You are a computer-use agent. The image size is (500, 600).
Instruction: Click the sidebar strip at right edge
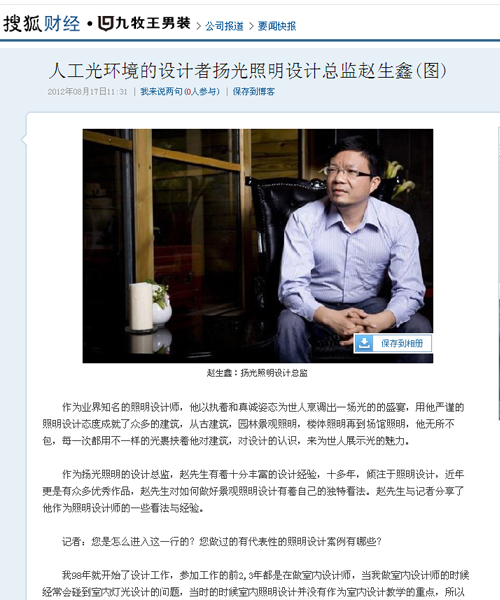[x=498, y=274]
